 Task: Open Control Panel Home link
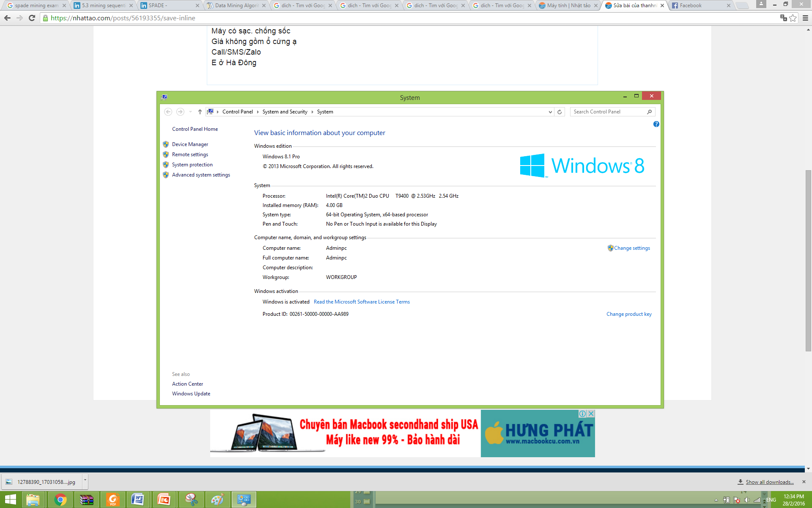[195, 129]
